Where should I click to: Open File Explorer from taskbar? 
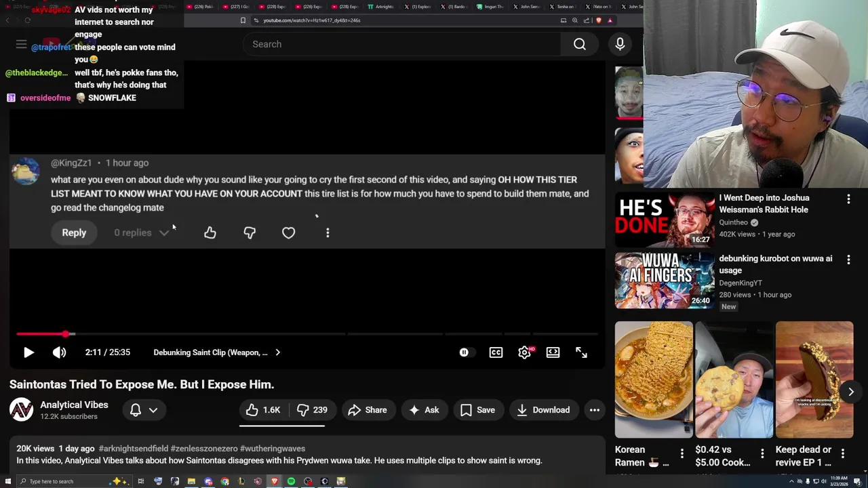coord(191,481)
